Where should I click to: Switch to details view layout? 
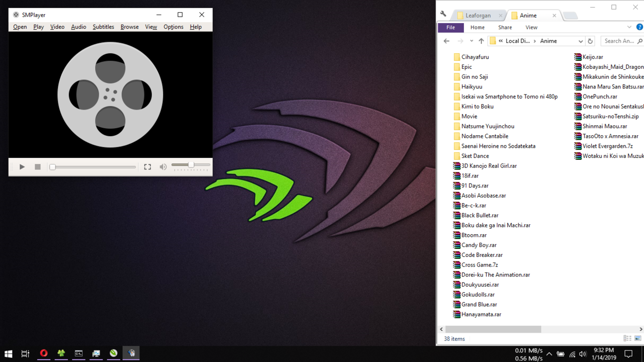coord(627,339)
